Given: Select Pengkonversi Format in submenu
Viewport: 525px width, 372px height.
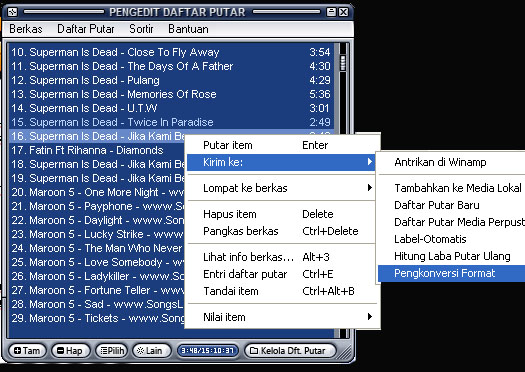Looking at the screenshot, I should 451,273.
